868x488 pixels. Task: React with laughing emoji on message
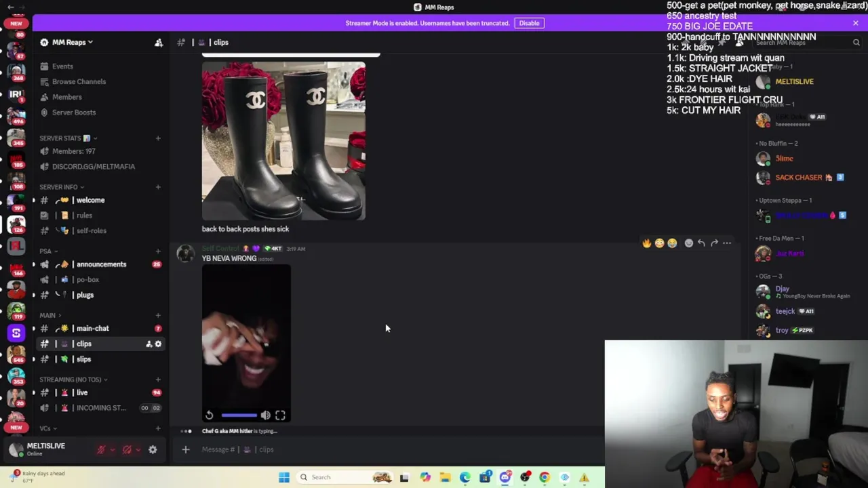coord(672,243)
